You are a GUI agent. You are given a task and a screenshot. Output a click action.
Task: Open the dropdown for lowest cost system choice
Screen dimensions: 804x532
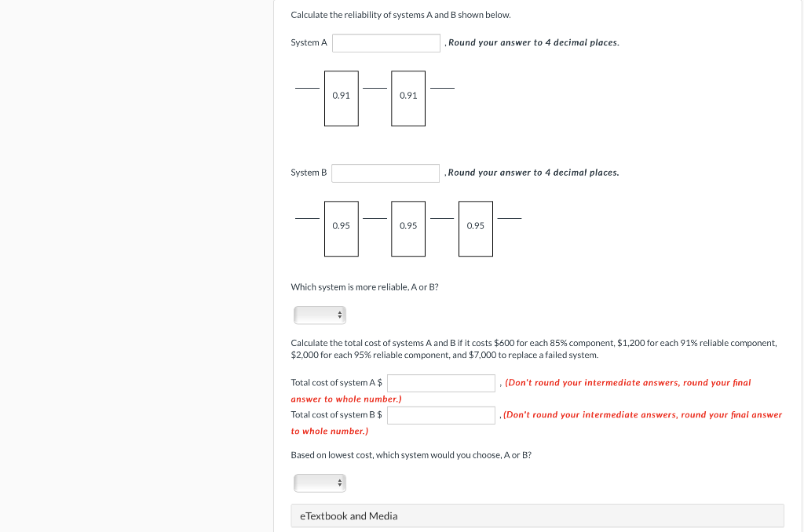pos(319,483)
